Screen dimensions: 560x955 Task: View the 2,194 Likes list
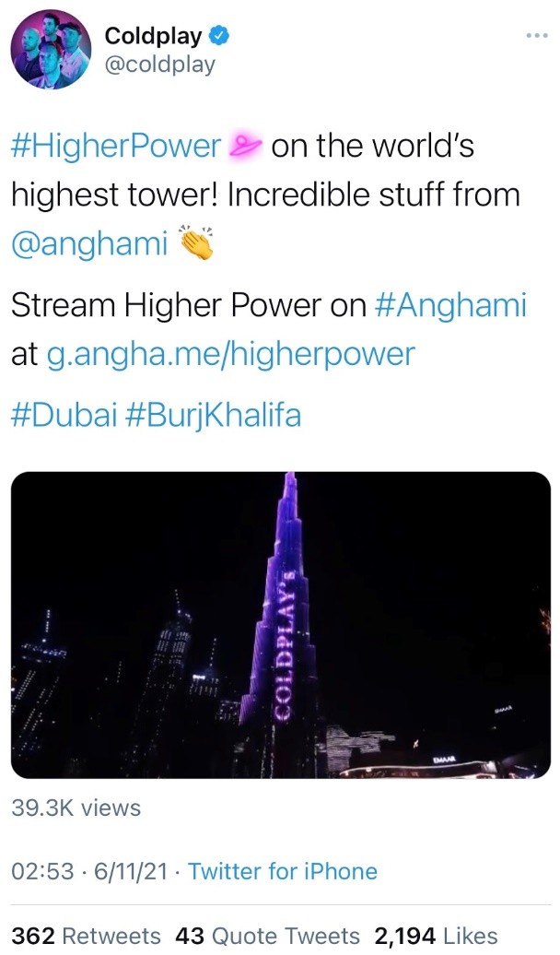point(436,936)
